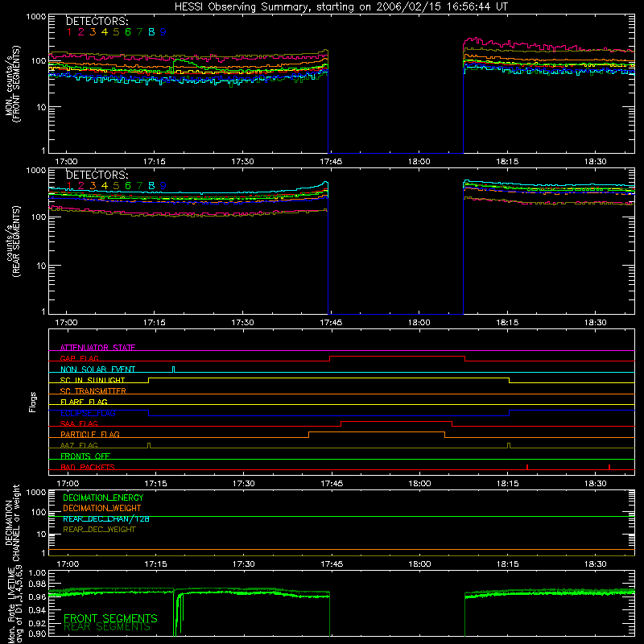
Task: Click the ATTENUATOR_STATE flag label
Action: [x=97, y=348]
